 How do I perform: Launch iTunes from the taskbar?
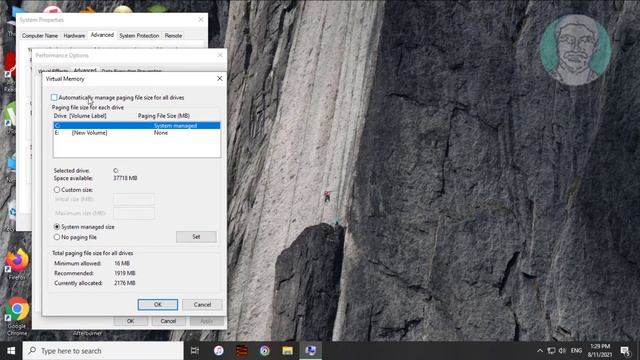(x=218, y=351)
